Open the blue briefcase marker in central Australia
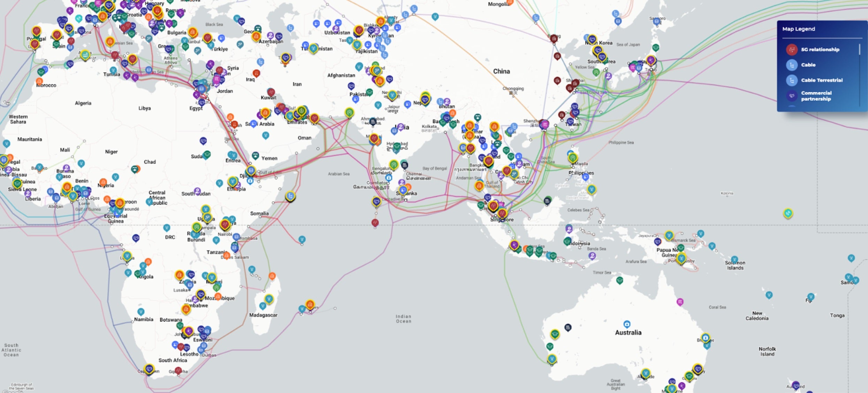 pos(627,324)
